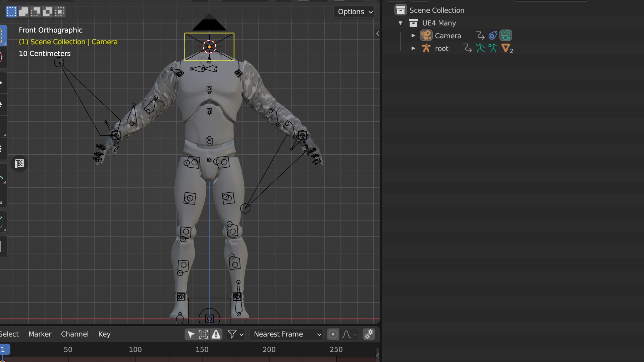Screen dimensions: 644x362
Task: Collapse the UE4 Many collection
Action: point(400,23)
